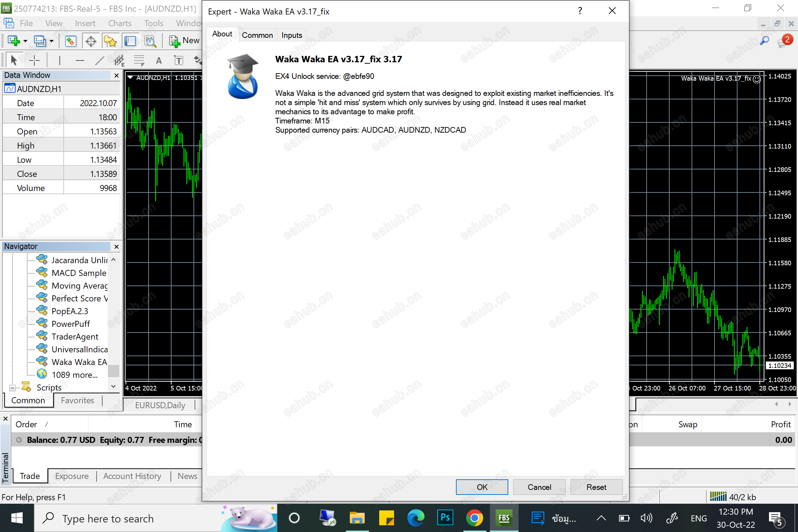This screenshot has height=532, width=798.
Task: Click '1089 more...' in the Navigator
Action: [75, 375]
